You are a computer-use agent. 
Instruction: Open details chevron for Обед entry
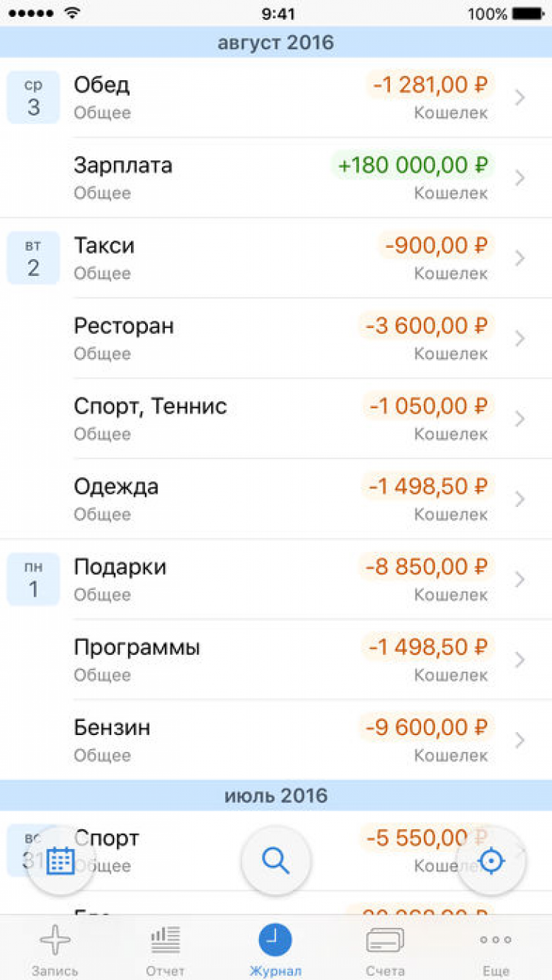(520, 98)
